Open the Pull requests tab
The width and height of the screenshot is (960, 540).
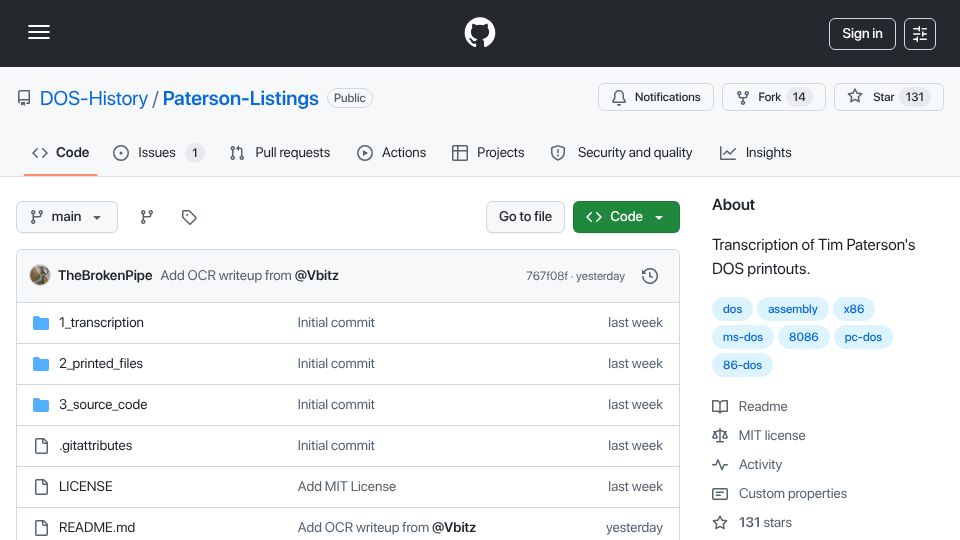pyautogui.click(x=280, y=152)
